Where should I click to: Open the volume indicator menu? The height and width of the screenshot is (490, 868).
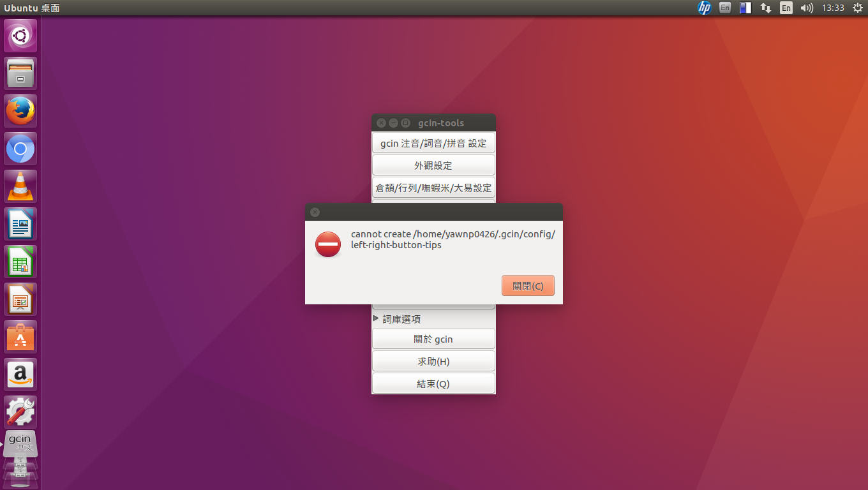coord(807,8)
